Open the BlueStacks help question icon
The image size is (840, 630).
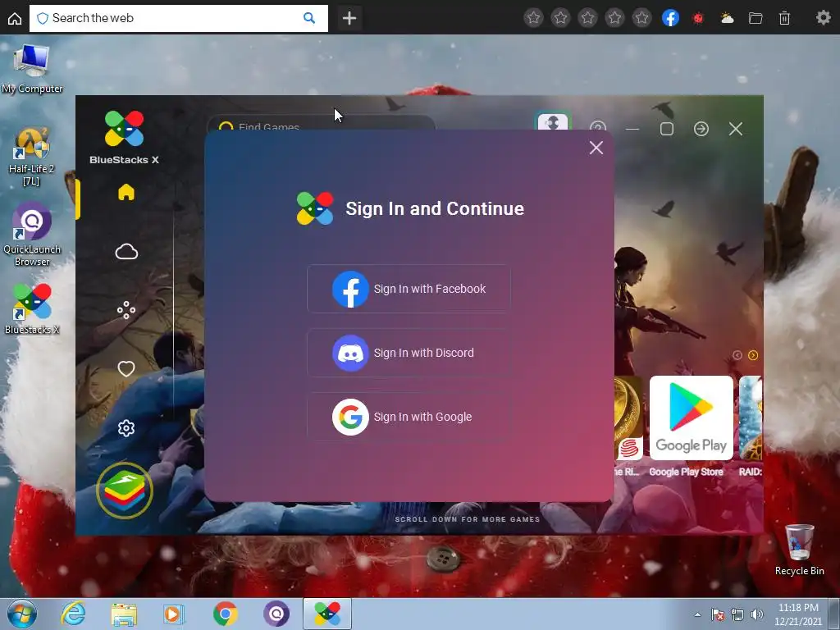click(x=598, y=126)
